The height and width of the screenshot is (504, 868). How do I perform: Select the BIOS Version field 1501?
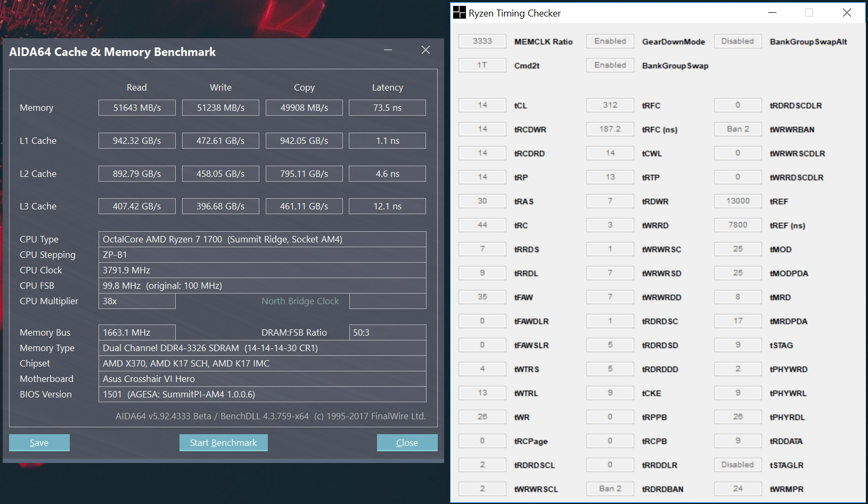click(263, 394)
